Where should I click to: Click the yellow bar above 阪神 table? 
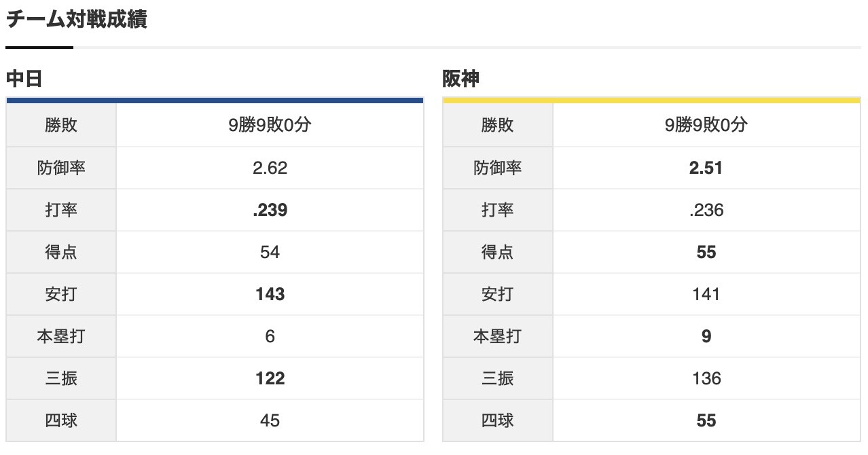[x=651, y=101]
